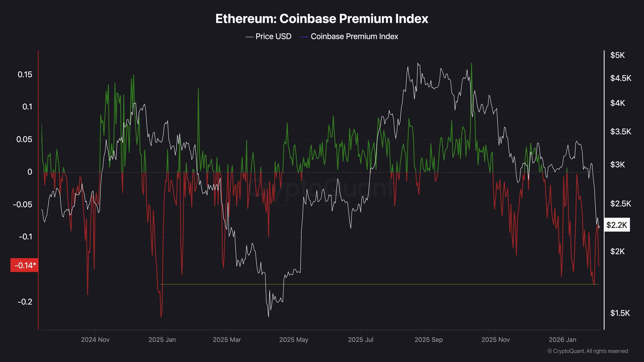Click the $3K right axis label

(617, 164)
